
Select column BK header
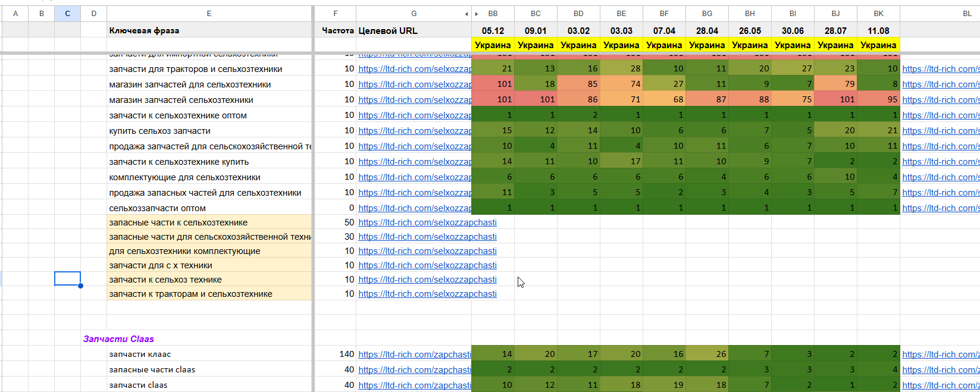(879, 14)
